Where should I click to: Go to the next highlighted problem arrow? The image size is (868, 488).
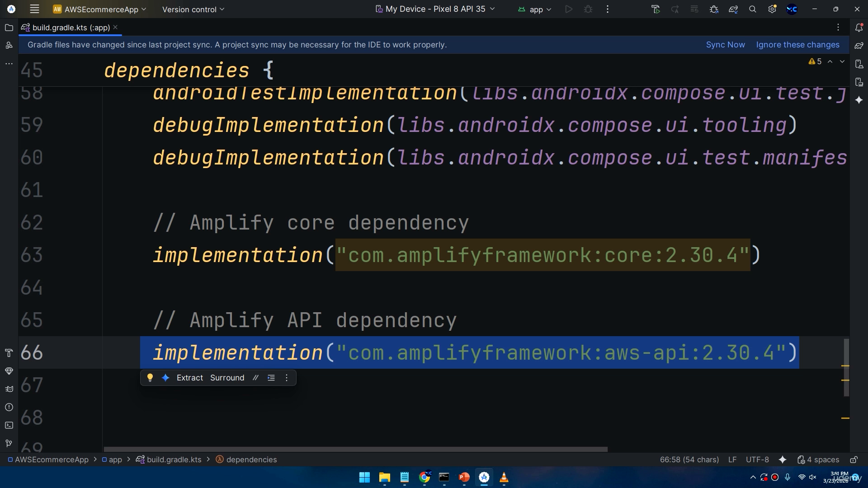tap(842, 61)
